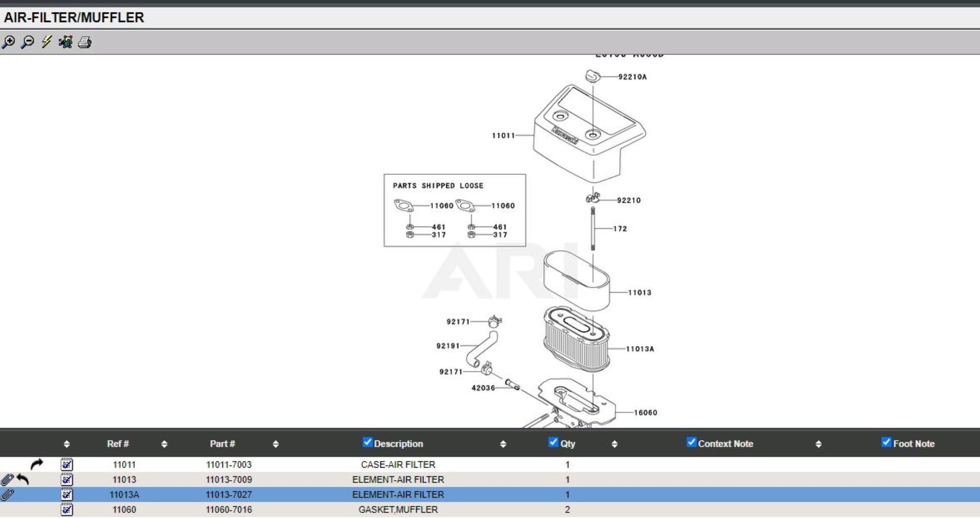Uncheck the Description column checkbox
This screenshot has height=518, width=980.
[x=367, y=442]
